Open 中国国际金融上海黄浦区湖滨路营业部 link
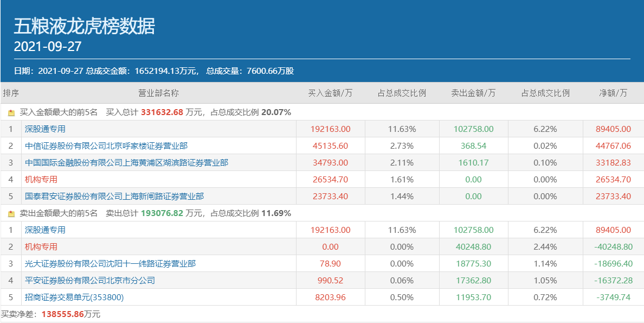This screenshot has height=323, width=644. coord(126,163)
